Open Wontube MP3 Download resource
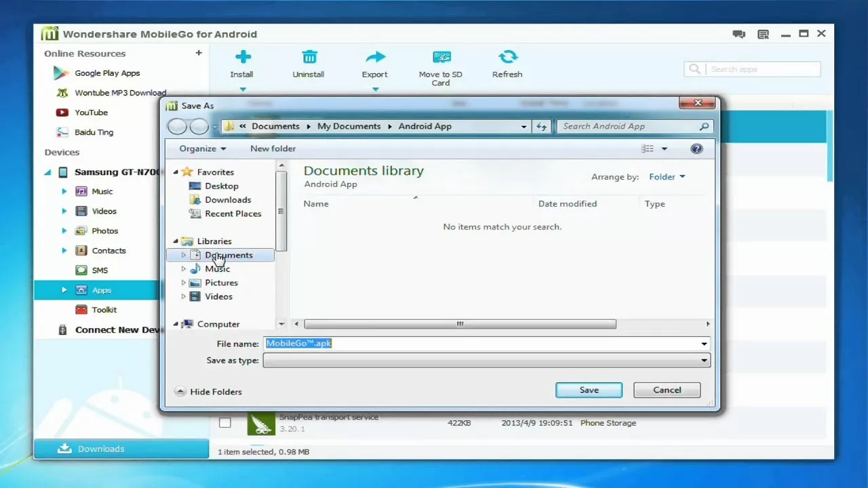This screenshot has height=488, width=868. coord(120,93)
